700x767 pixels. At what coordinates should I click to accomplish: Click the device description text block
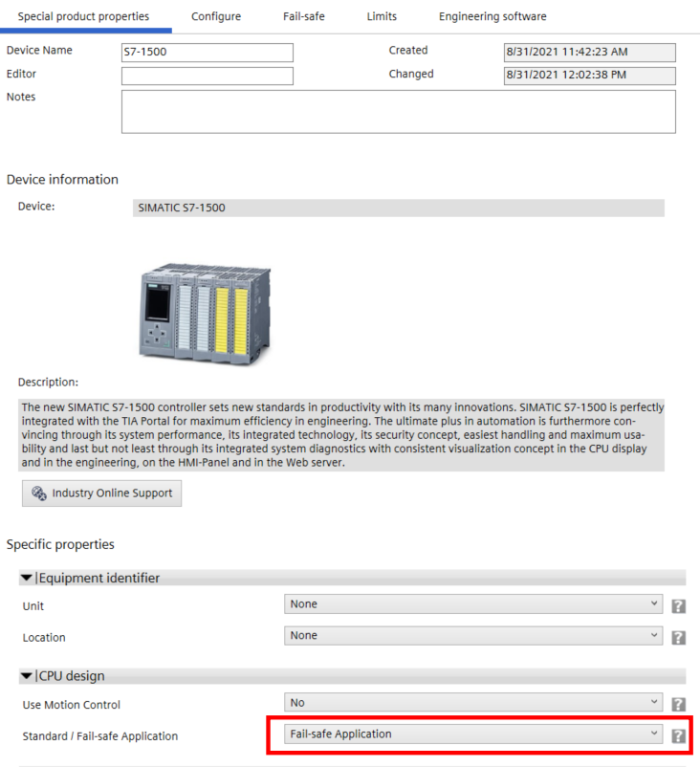tap(341, 435)
